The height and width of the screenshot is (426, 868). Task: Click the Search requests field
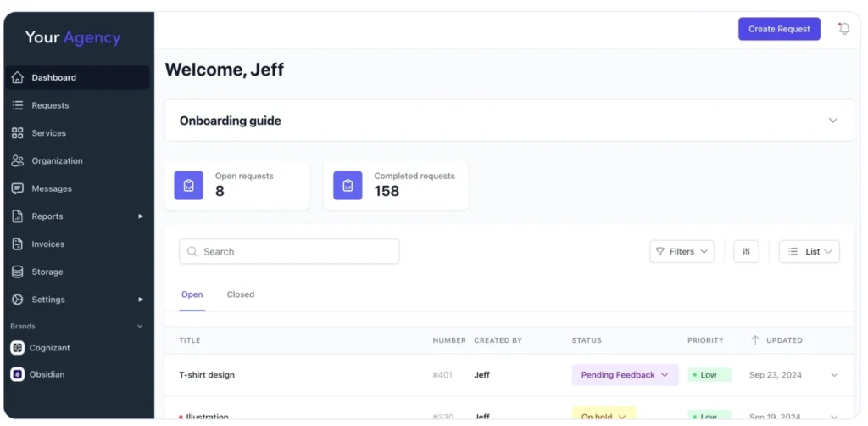point(288,251)
